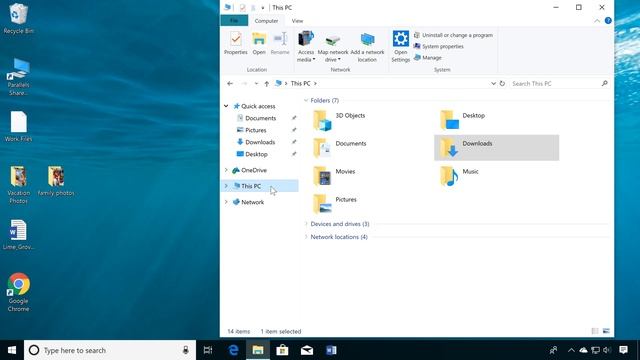Open recent locations dropdown arrow

[256, 83]
